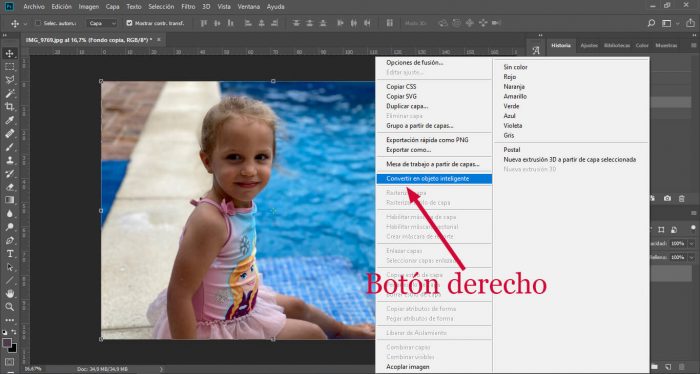Select the Line shape tool

(x=9, y=280)
